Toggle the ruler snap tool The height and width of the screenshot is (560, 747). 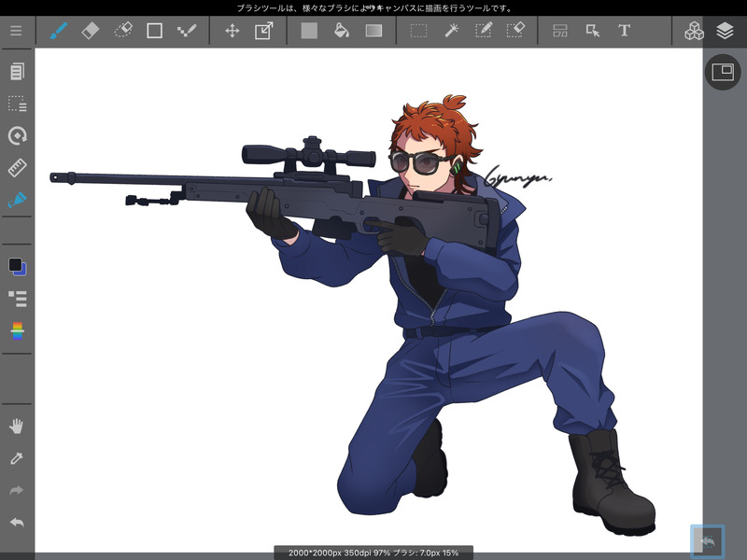click(x=17, y=168)
